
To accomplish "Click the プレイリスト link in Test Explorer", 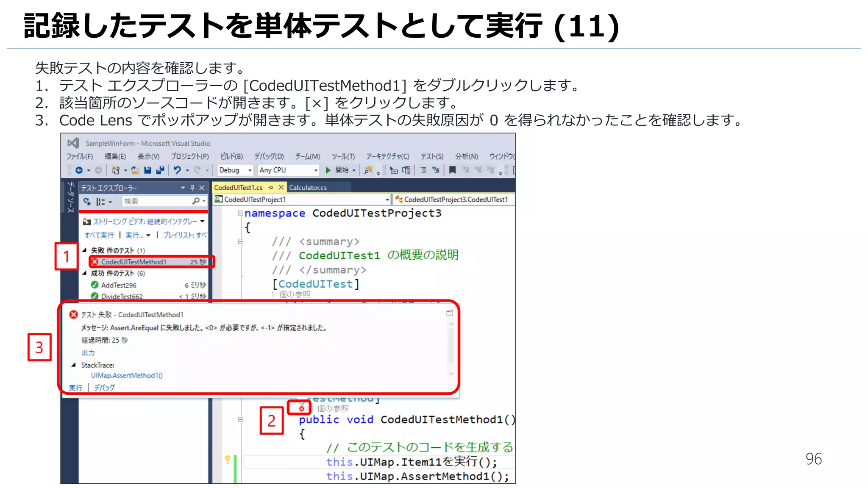I will (x=185, y=235).
